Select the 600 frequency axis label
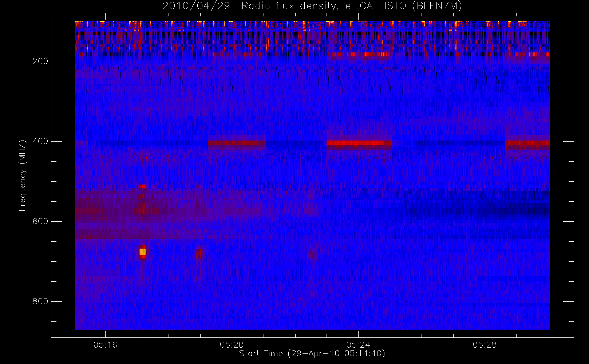 (x=40, y=221)
